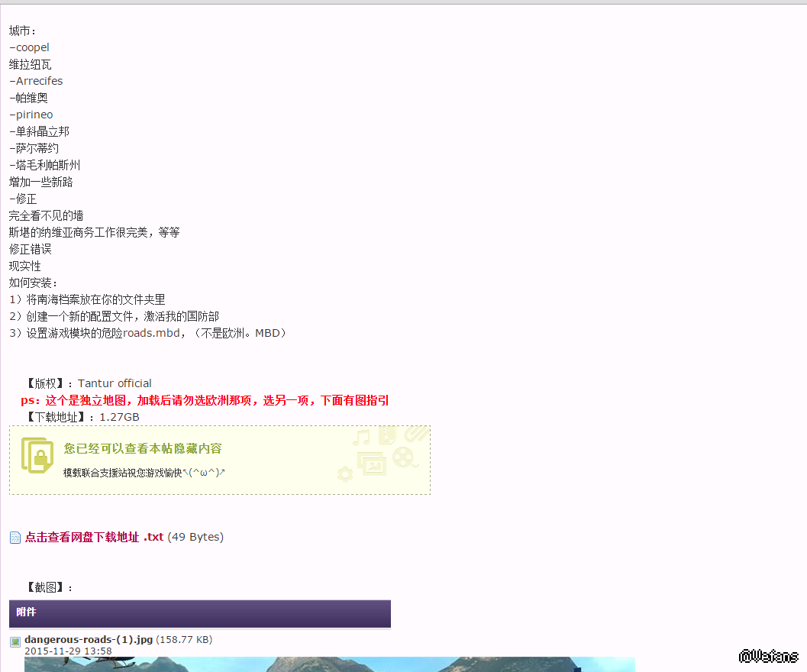The image size is (807, 672).
Task: Open the 点击查看网盘下载地址 .txt attachment link
Action: click(x=94, y=537)
